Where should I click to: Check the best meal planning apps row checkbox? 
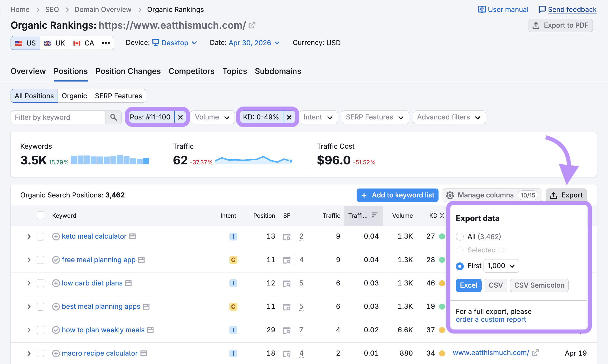click(x=40, y=307)
